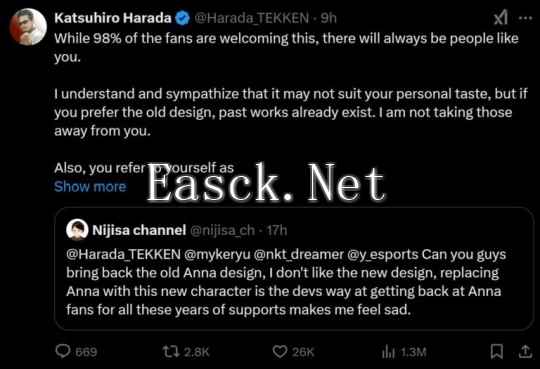The image size is (540, 369).
Task: View analytics icon showing 1.3M views
Action: tap(388, 351)
